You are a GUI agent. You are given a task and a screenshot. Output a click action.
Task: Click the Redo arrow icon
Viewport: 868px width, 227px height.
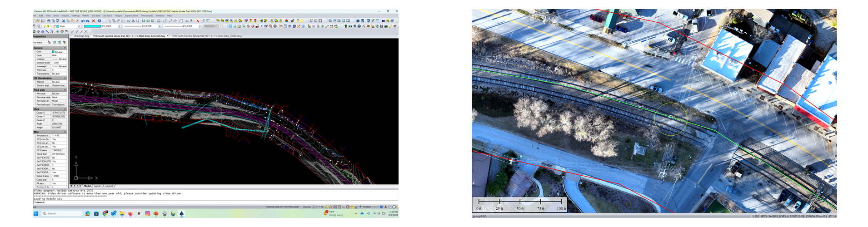88,21
